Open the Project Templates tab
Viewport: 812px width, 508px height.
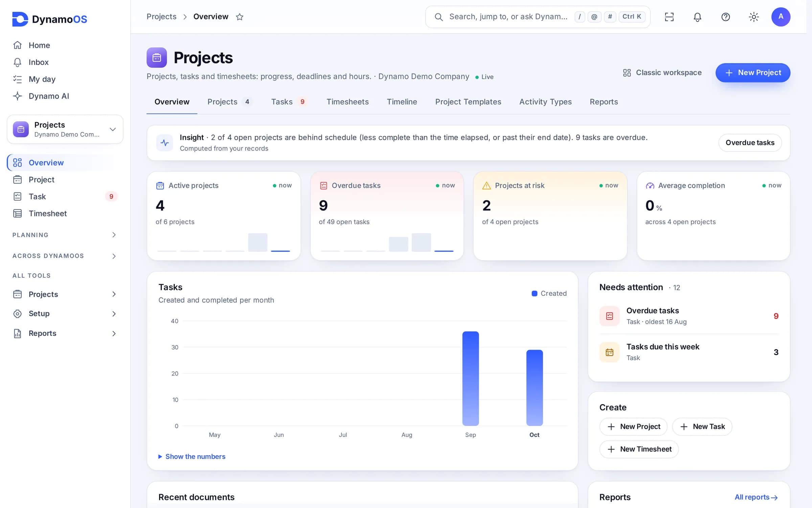(468, 102)
